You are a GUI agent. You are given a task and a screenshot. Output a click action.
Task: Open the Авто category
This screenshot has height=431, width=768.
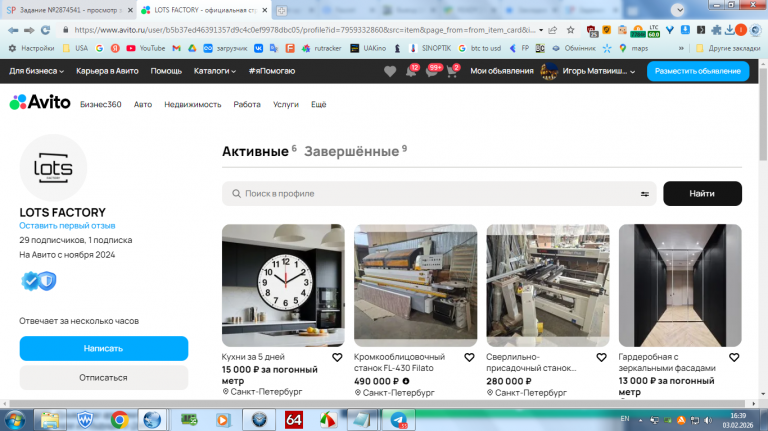coord(143,104)
